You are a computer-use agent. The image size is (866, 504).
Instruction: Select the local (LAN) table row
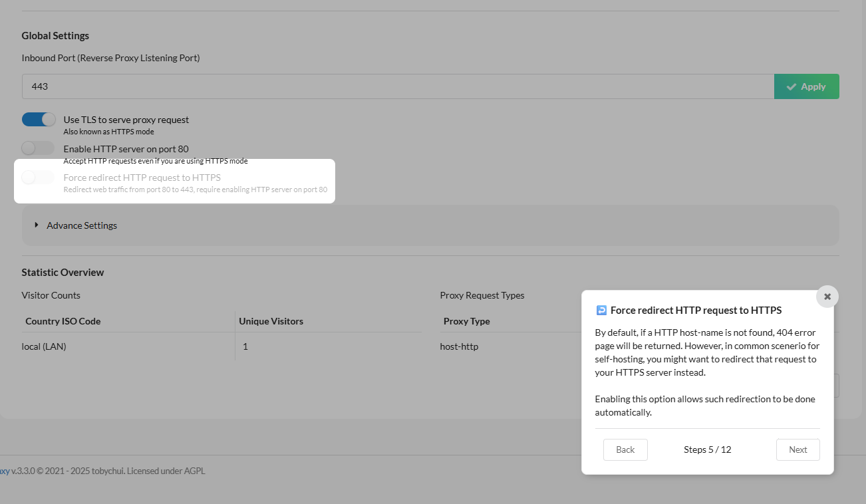pyautogui.click(x=44, y=346)
